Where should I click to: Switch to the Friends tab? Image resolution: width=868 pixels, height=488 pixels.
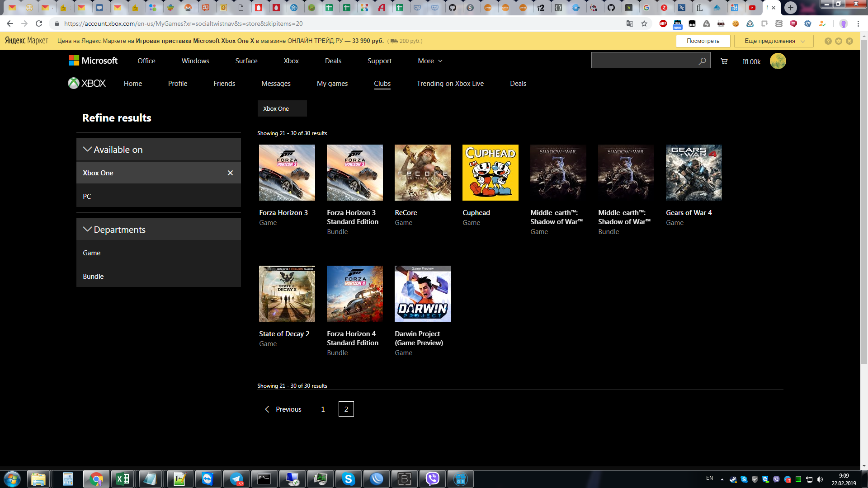(x=224, y=84)
